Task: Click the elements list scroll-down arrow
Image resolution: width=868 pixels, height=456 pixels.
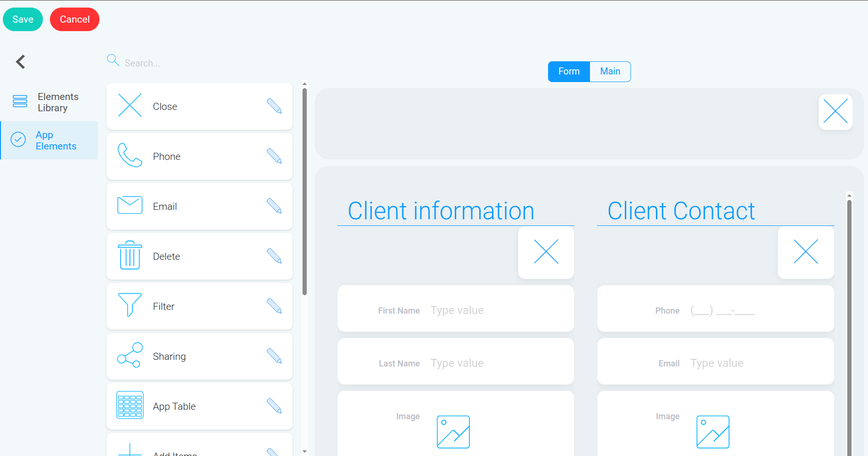Action: (304, 452)
